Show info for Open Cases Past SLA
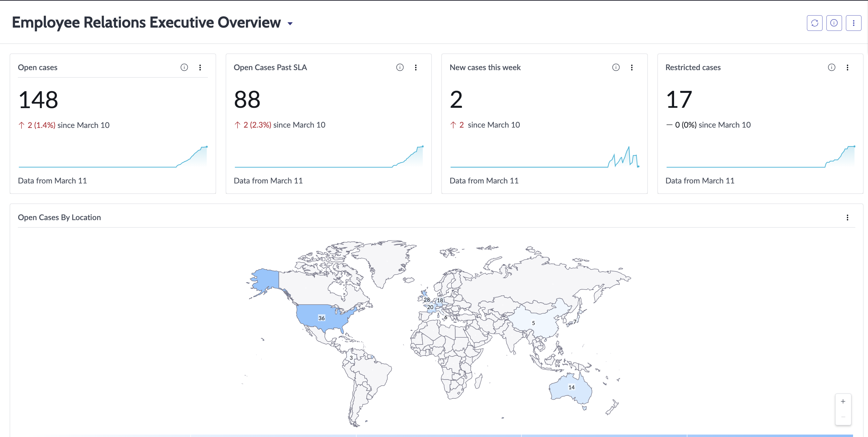This screenshot has height=437, width=868. (400, 67)
